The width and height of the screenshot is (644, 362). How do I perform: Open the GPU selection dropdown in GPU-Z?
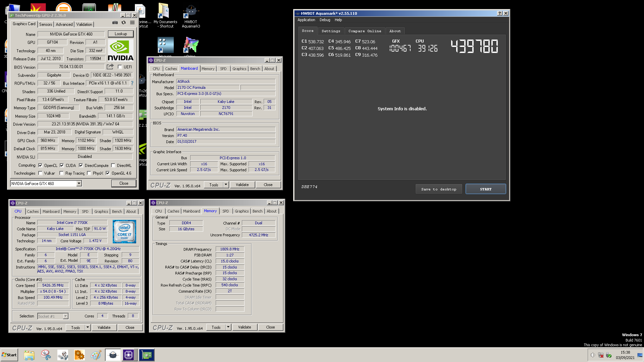click(x=79, y=183)
